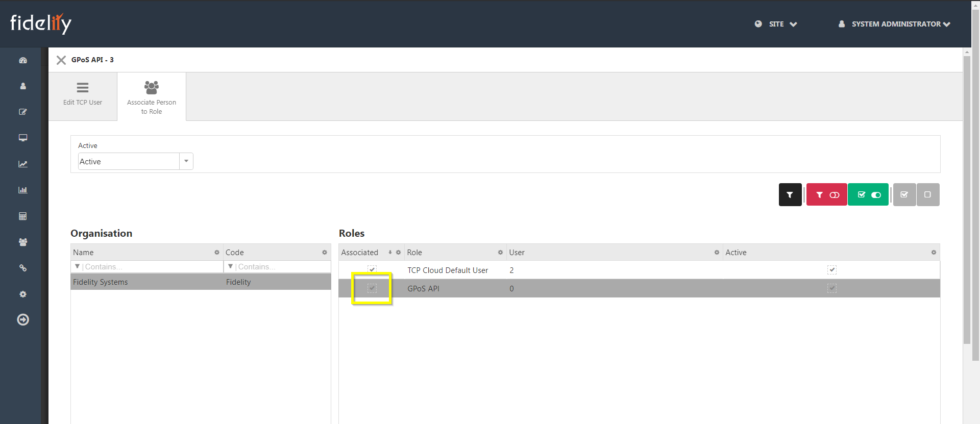Viewport: 980px width, 424px height.
Task: Select the Fidelity Systems organisation row
Action: [x=201, y=282]
